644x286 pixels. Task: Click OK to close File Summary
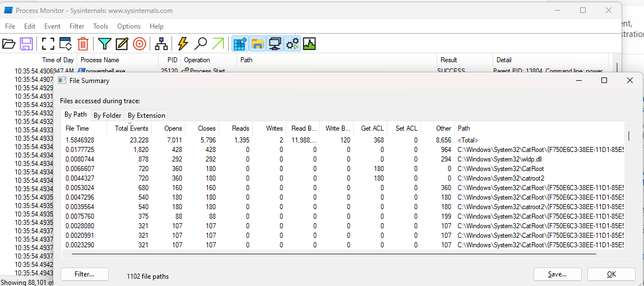coord(611,274)
